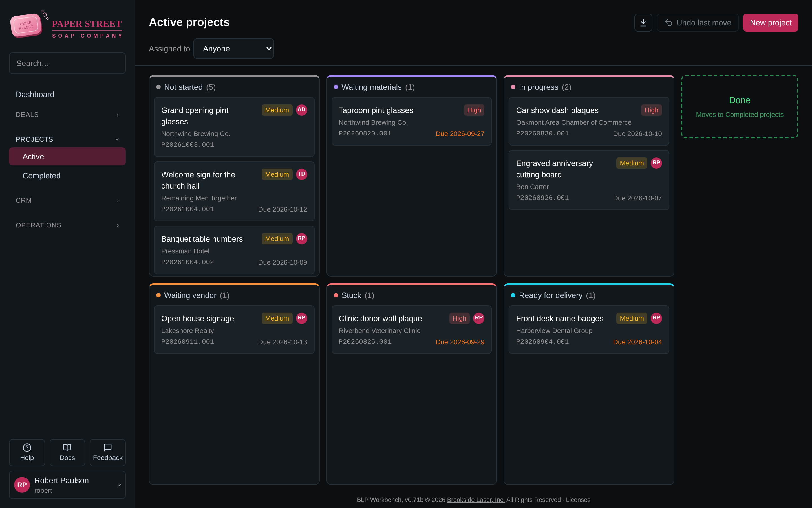Viewport: 812px width, 508px height.
Task: Open Help from the question mark icon
Action: click(27, 452)
